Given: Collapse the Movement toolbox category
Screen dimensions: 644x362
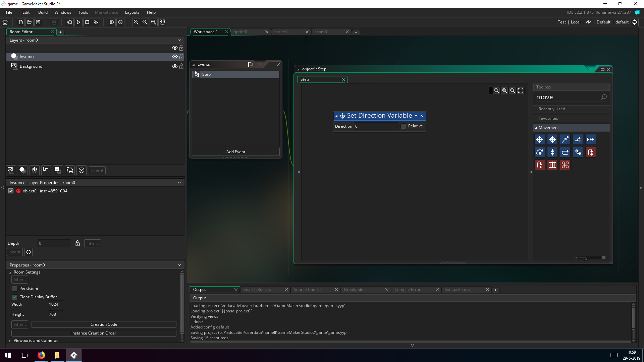Looking at the screenshot, I should pyautogui.click(x=536, y=128).
